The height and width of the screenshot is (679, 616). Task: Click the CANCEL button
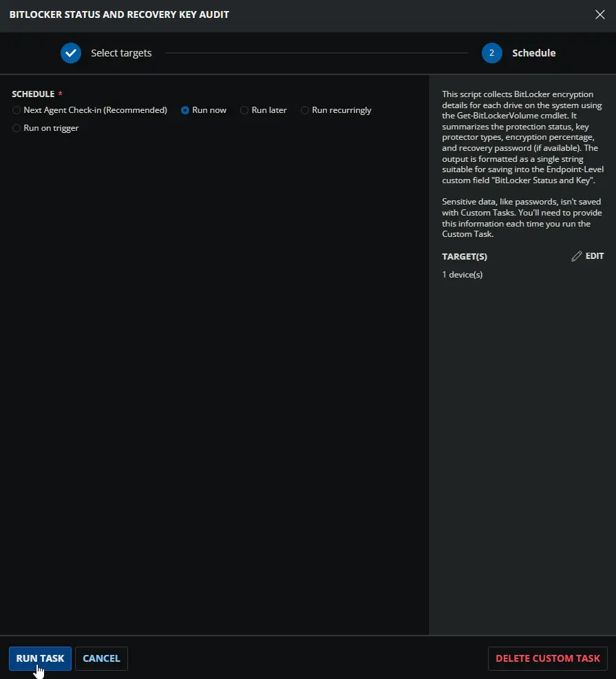tap(101, 658)
